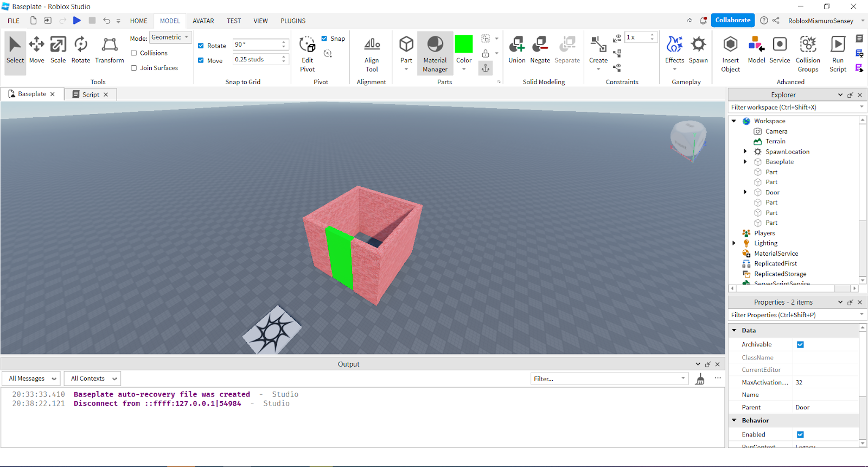Viewport: 868px width, 467px height.
Task: Open Insert Object dialog
Action: pos(731,53)
